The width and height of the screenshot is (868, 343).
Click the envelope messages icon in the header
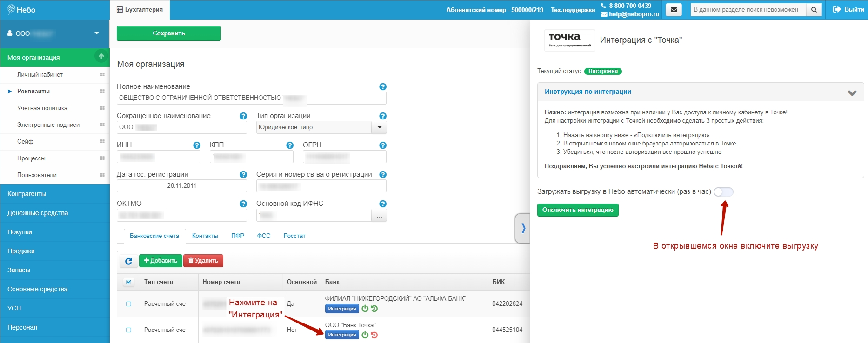tap(674, 10)
